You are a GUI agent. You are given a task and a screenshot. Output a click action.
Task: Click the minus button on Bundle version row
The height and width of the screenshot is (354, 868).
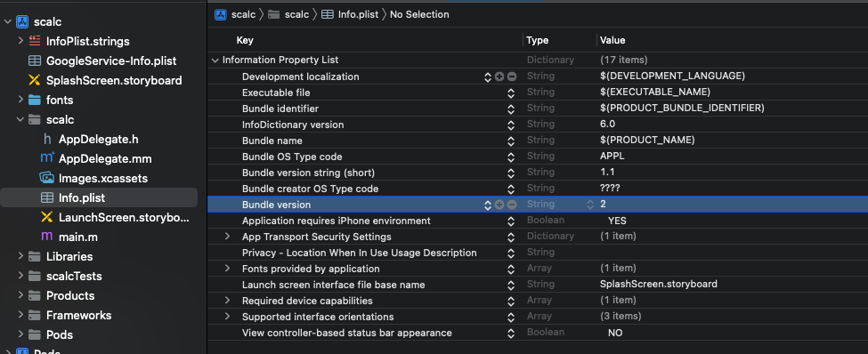click(x=512, y=205)
